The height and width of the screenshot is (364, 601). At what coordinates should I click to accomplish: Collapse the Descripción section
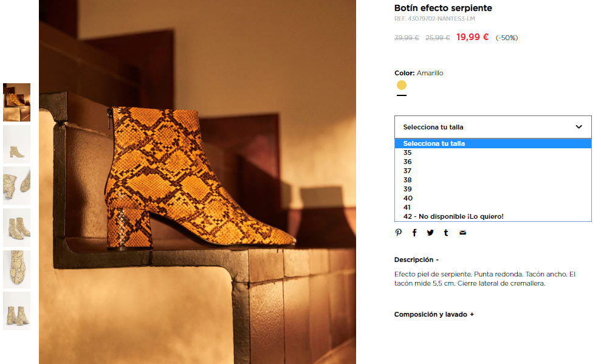click(x=416, y=259)
